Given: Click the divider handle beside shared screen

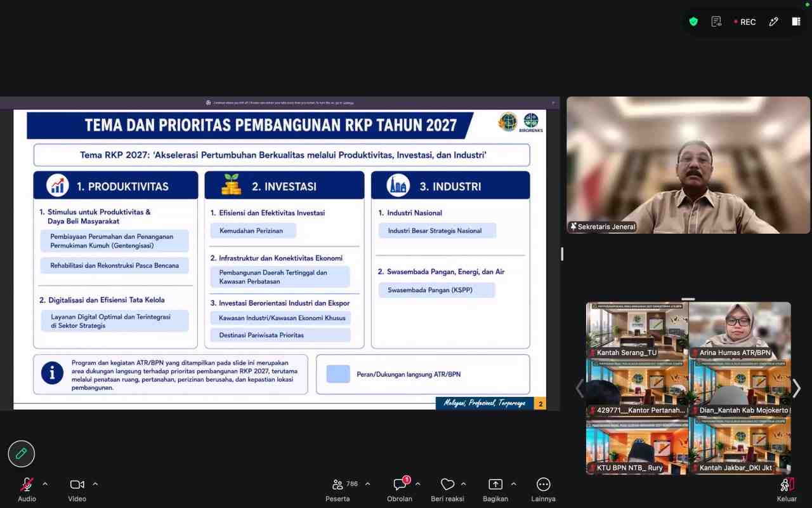Looking at the screenshot, I should tap(562, 254).
